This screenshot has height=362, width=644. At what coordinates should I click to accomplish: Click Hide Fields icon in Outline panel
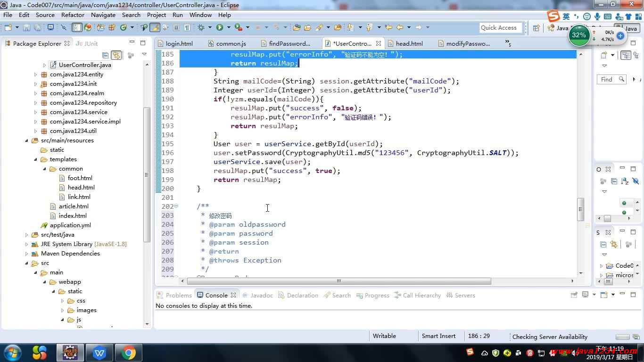click(x=636, y=181)
